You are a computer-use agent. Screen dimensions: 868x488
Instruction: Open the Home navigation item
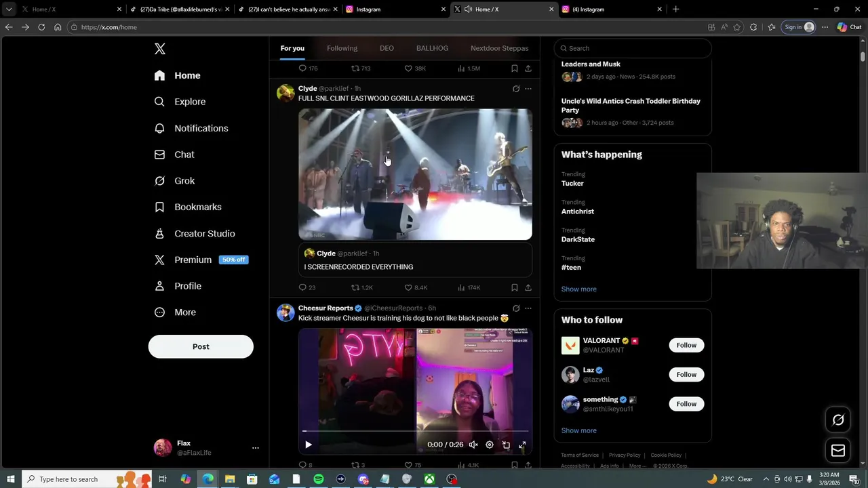[x=177, y=75]
